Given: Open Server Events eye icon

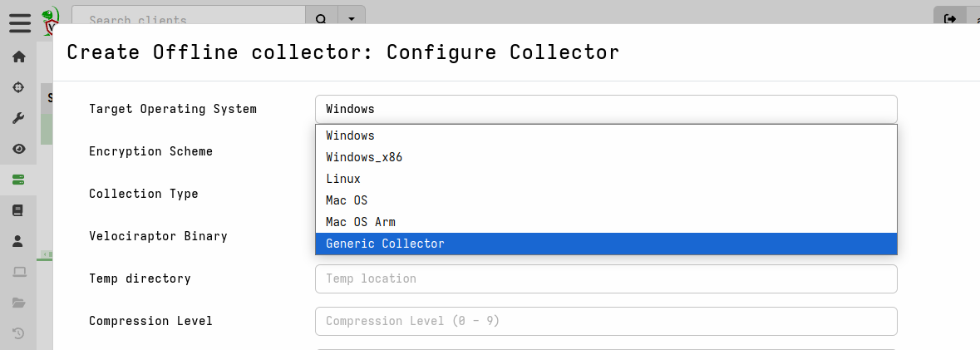Looking at the screenshot, I should [x=18, y=149].
